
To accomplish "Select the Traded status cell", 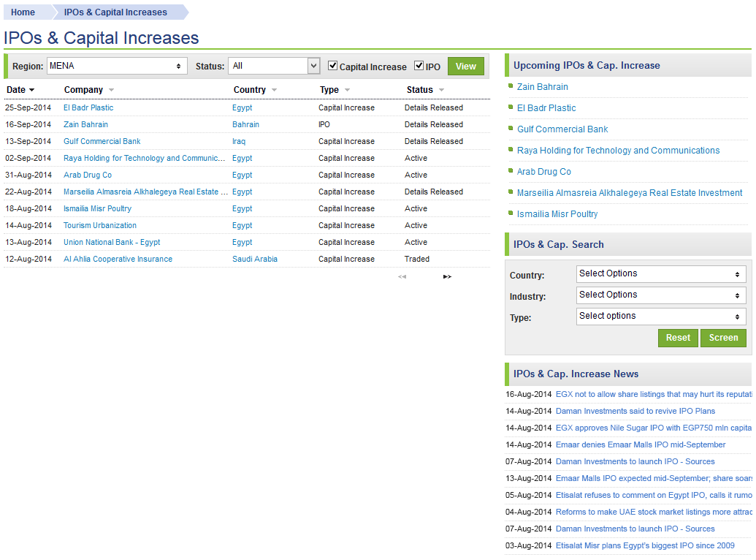I will pyautogui.click(x=416, y=260).
